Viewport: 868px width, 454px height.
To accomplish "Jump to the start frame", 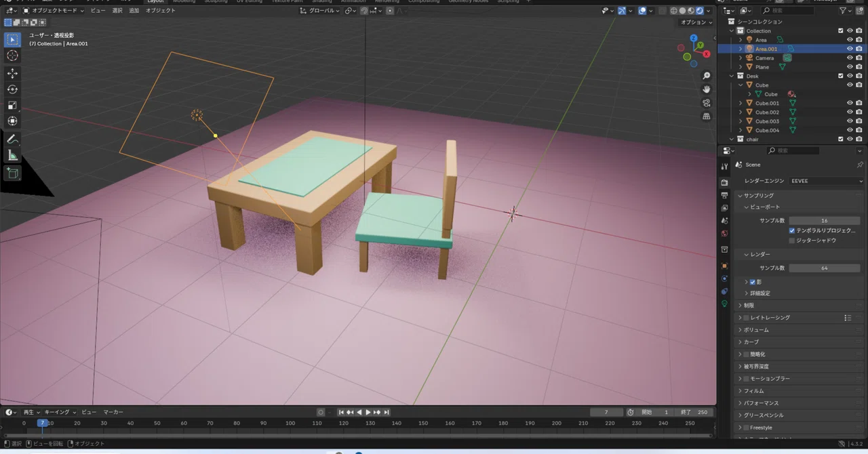I will click(x=342, y=412).
